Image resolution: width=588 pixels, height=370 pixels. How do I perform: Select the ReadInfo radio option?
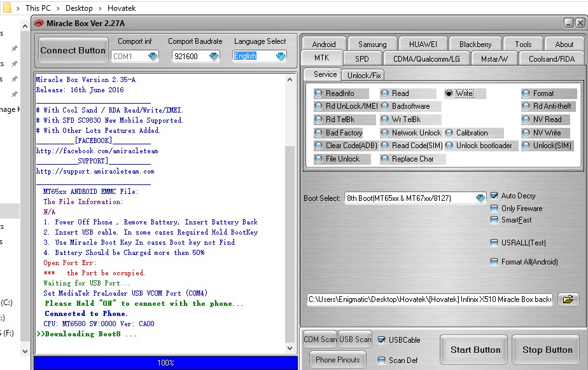point(319,93)
